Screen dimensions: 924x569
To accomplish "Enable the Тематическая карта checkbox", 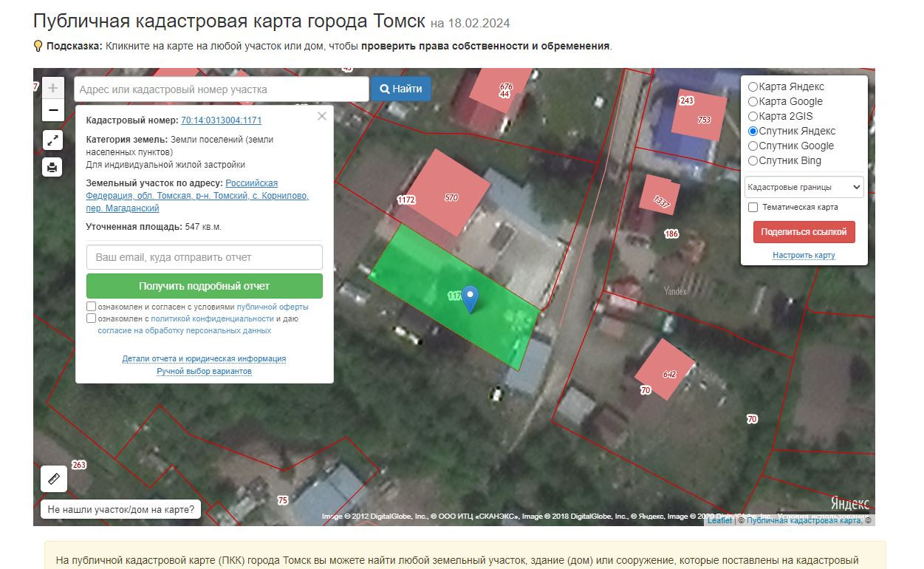I will [x=753, y=208].
